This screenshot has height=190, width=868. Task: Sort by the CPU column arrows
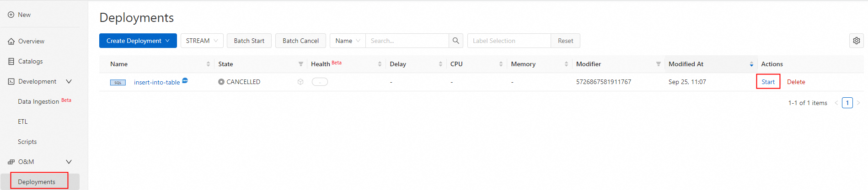(x=501, y=64)
